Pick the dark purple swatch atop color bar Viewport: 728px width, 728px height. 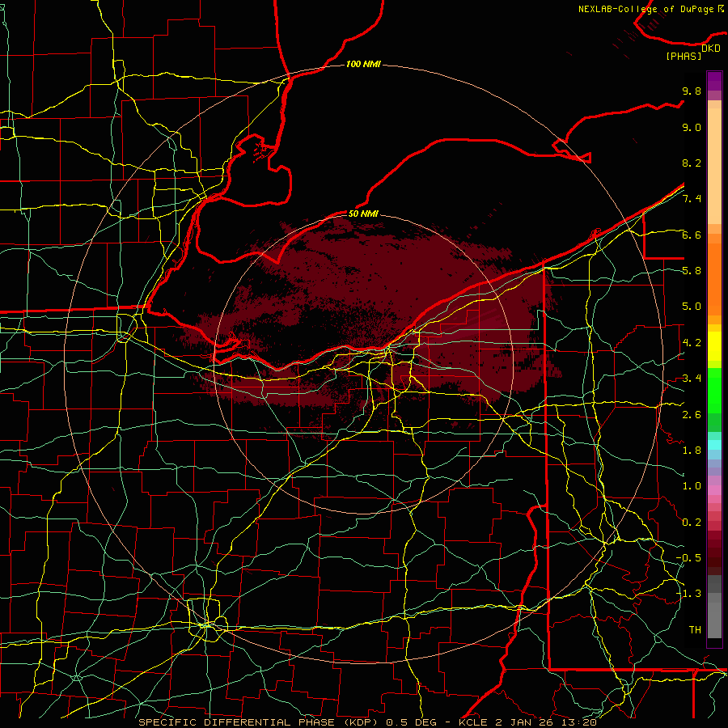pos(714,81)
